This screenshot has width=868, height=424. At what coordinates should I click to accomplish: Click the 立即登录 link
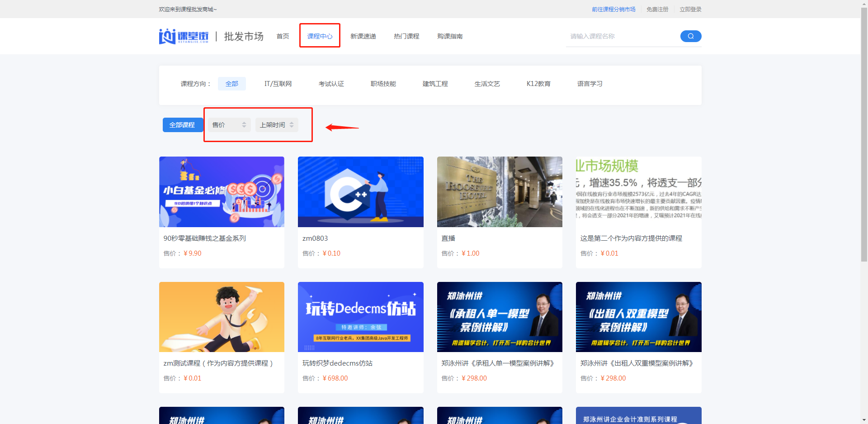point(691,9)
